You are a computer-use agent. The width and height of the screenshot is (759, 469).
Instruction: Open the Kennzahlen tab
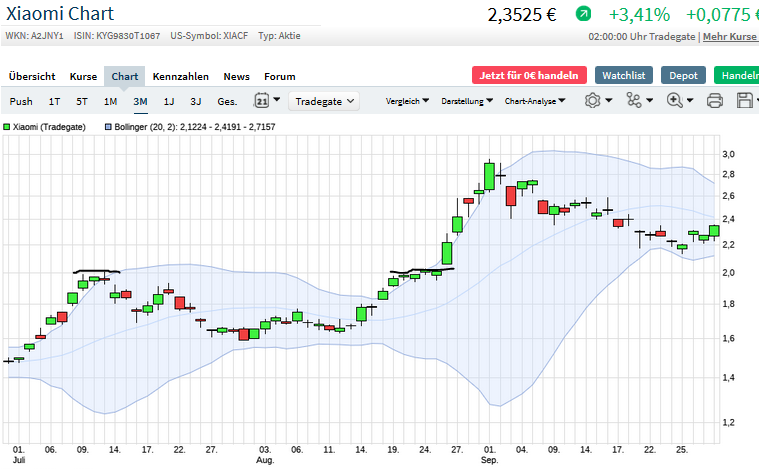(181, 76)
